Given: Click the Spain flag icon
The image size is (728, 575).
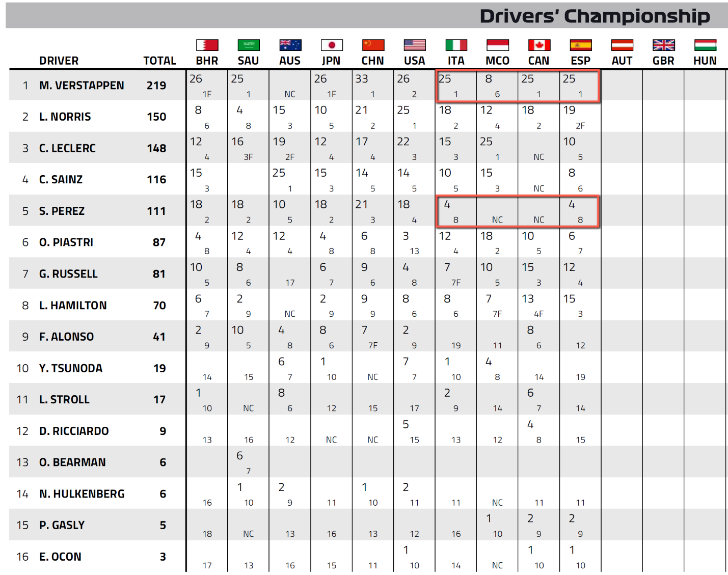Looking at the screenshot, I should tap(581, 45).
